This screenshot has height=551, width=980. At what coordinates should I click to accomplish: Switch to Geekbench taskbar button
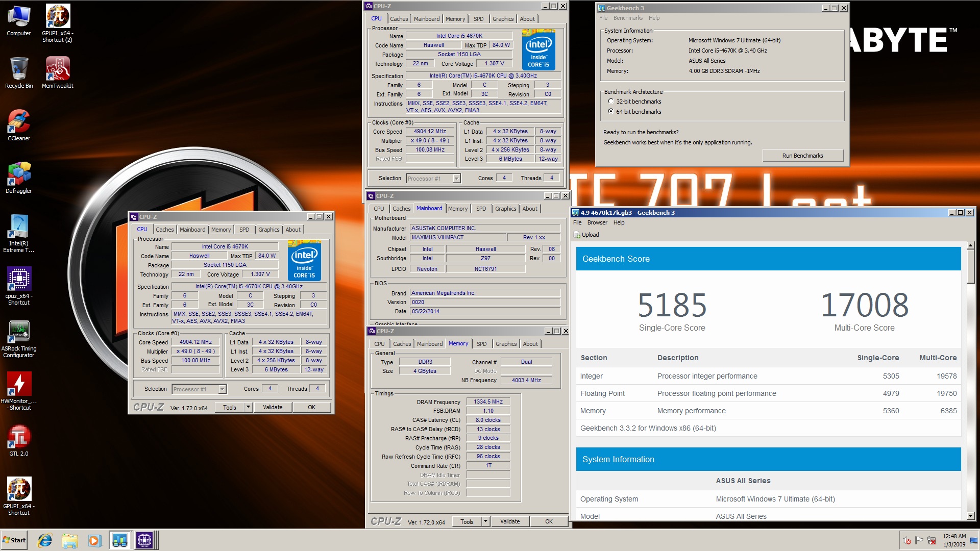pos(120,540)
